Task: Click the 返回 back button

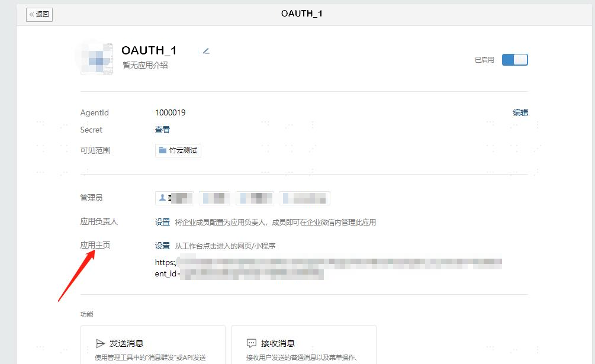Action: click(x=40, y=14)
